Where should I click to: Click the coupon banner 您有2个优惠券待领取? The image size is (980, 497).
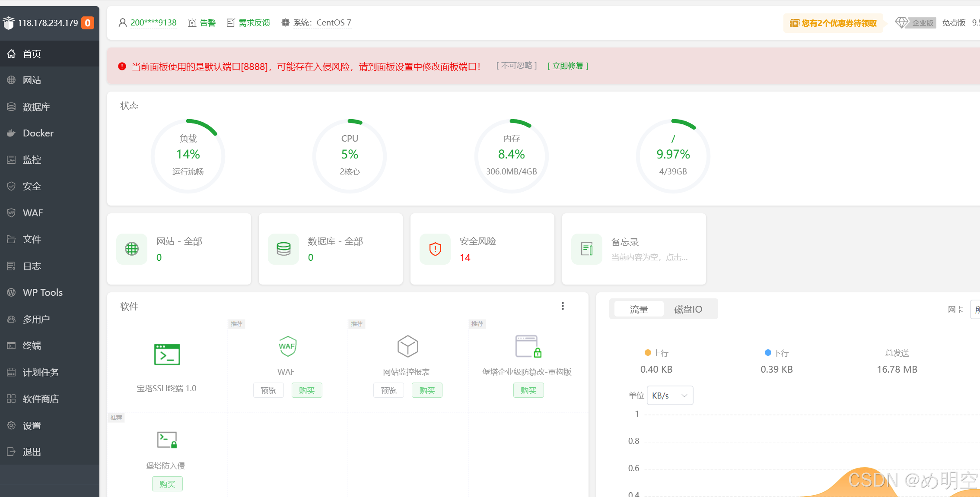[833, 23]
